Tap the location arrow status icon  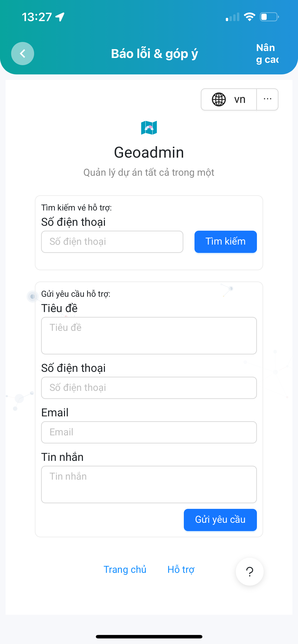pos(60,17)
